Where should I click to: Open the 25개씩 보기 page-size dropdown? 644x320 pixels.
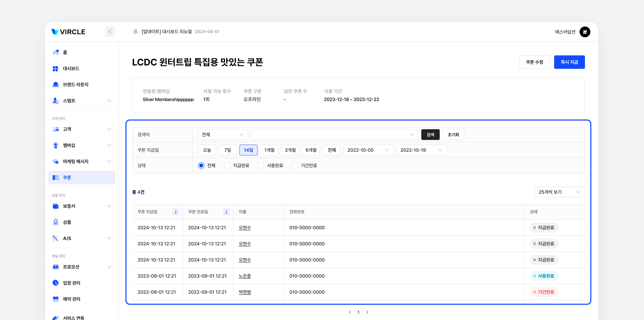(x=559, y=192)
